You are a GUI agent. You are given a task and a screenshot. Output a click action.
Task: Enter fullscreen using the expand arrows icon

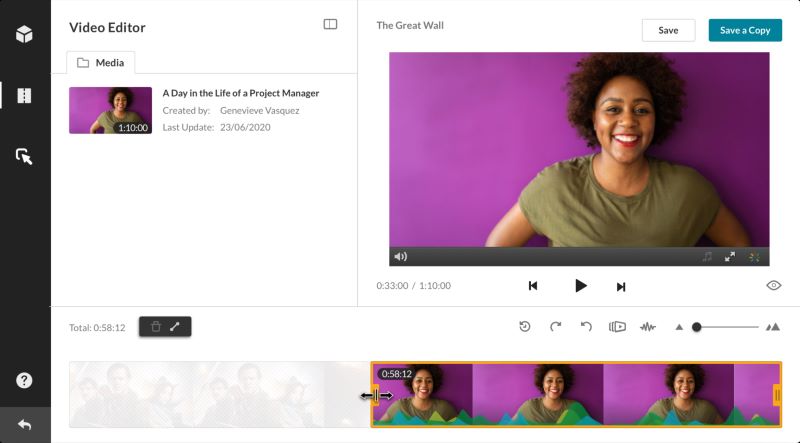click(730, 256)
